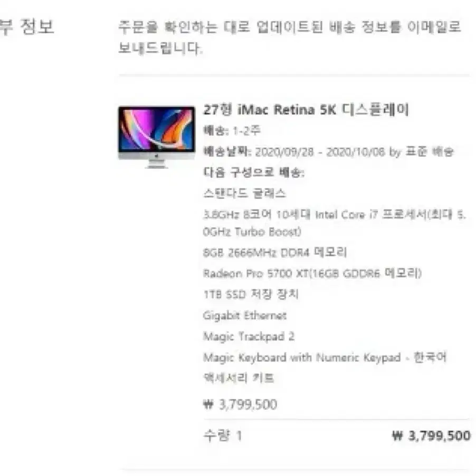Click the 배송날짜 delivery date range line
The image size is (476, 476).
[x=328, y=151]
